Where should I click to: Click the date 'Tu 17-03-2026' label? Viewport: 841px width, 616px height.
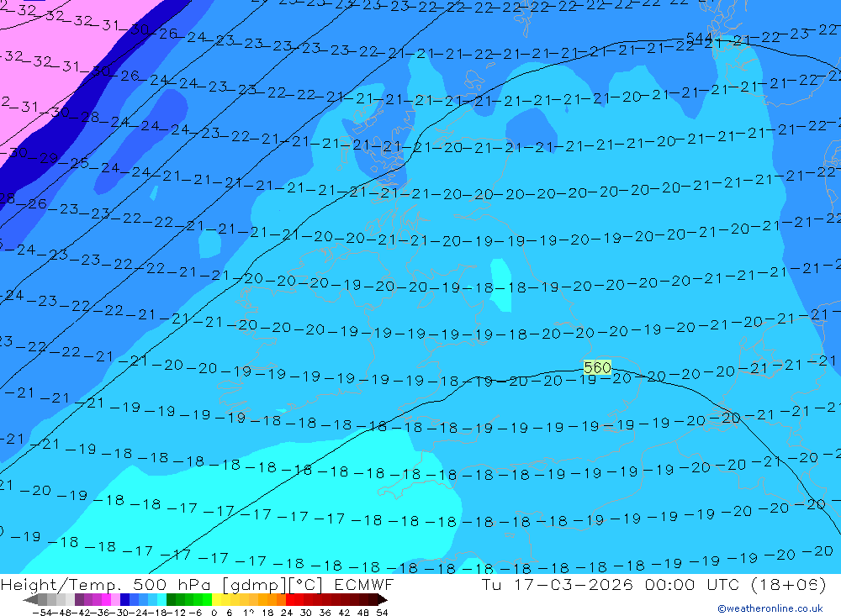[558, 585]
